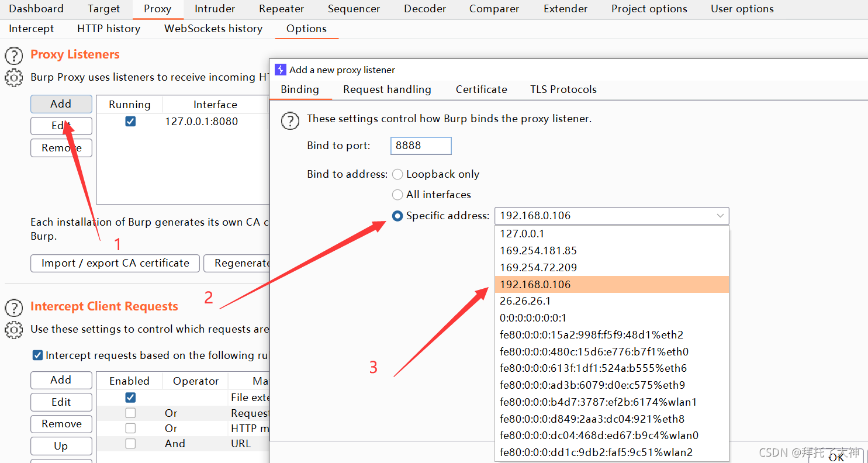Viewport: 868px width, 463px height.
Task: Enable the Or Request rule checkbox
Action: click(130, 413)
